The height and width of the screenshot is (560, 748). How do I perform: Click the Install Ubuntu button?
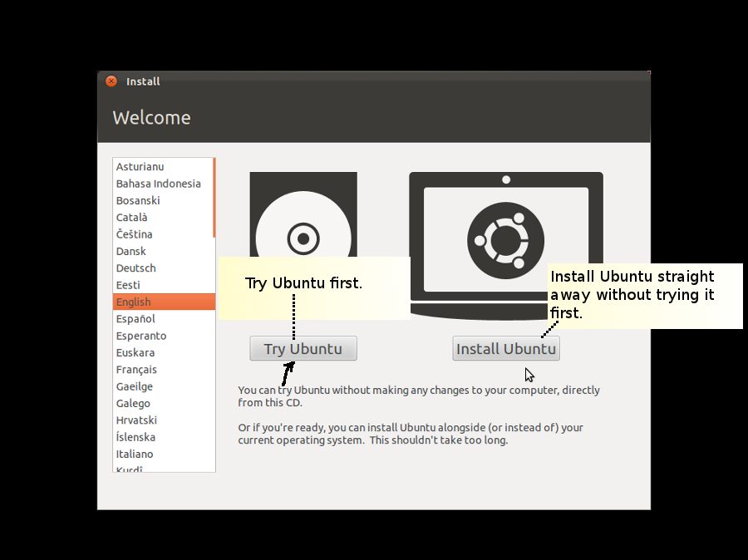[x=506, y=349]
